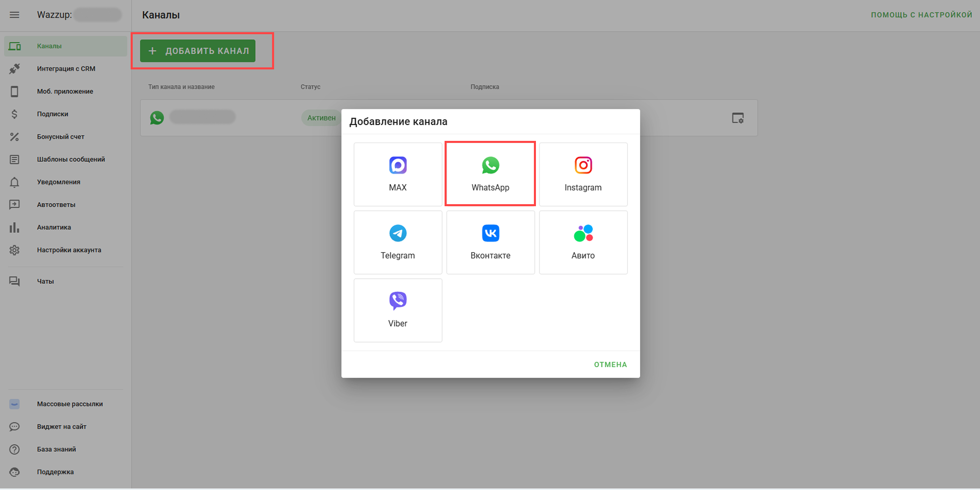Click the База знаний question mark icon
The width and height of the screenshot is (980, 490).
click(x=14, y=450)
